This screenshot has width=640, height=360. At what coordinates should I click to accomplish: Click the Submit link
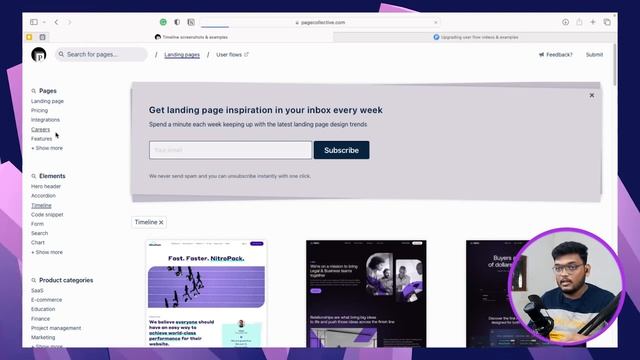[594, 55]
